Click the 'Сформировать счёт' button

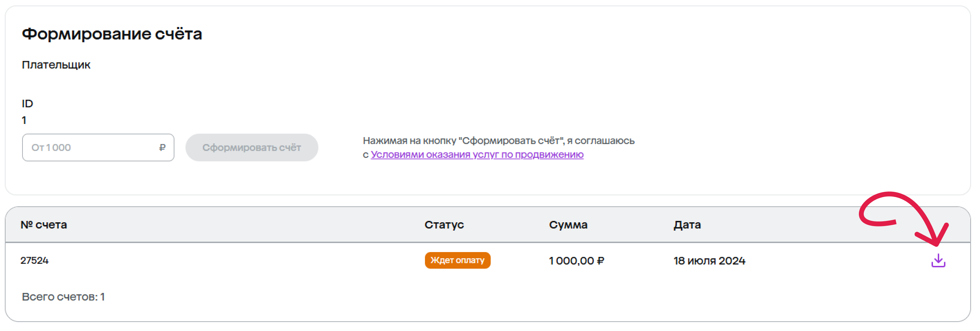coord(252,147)
